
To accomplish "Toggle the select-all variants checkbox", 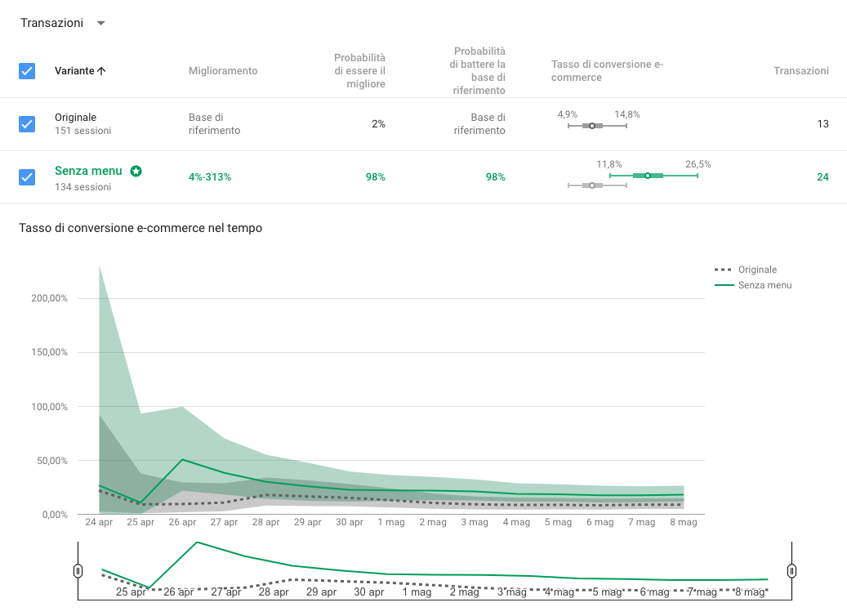I will point(27,71).
